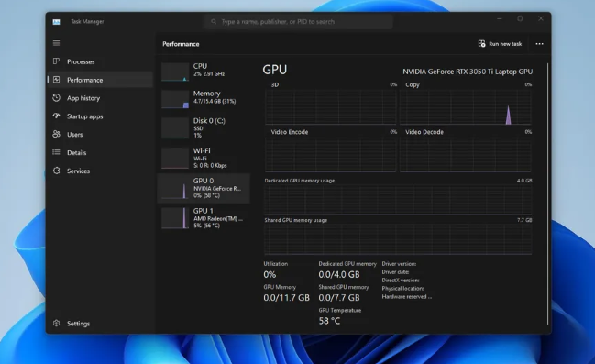The image size is (595, 364).
Task: Click the Disk 0 mini graph thumbnail
Action: tap(175, 128)
